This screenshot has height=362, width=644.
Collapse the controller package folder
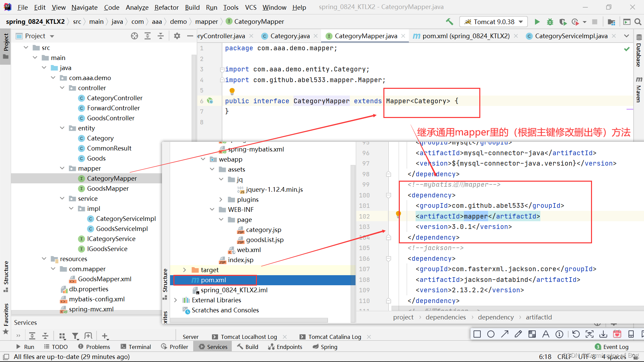coord(62,88)
